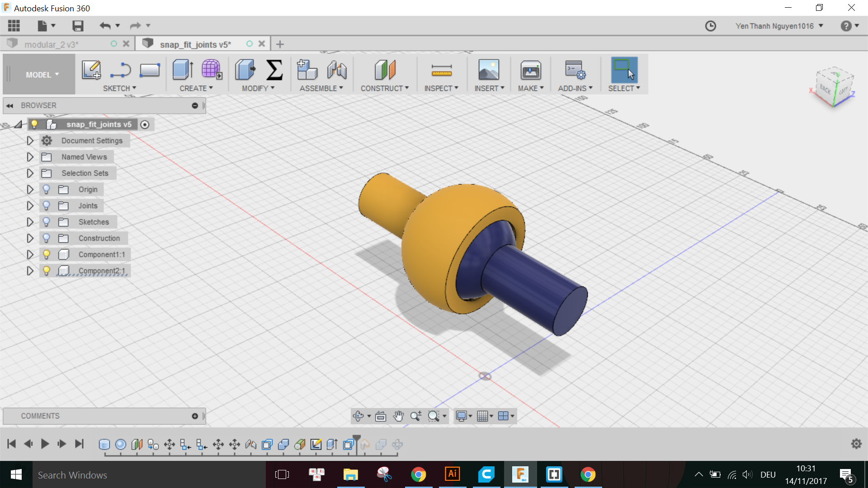Image resolution: width=868 pixels, height=488 pixels.
Task: Expand the Document Settings tree node
Action: pyautogui.click(x=30, y=141)
